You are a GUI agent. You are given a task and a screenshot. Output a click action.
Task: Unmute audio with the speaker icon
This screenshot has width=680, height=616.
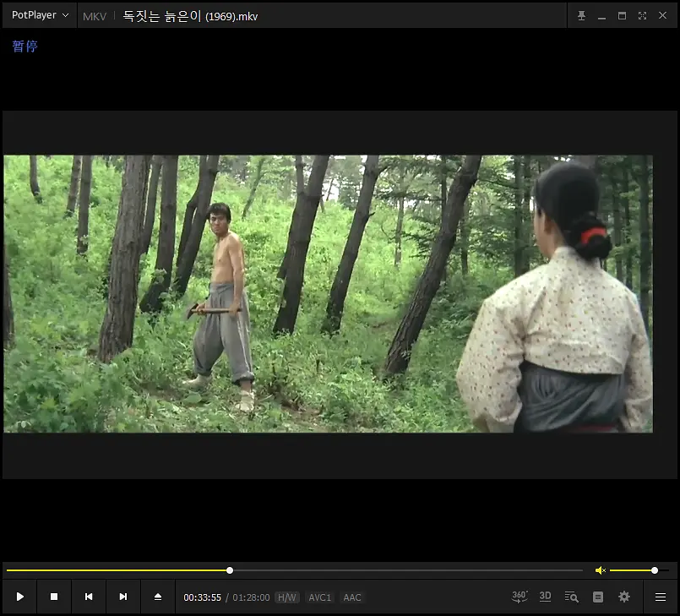(x=601, y=570)
